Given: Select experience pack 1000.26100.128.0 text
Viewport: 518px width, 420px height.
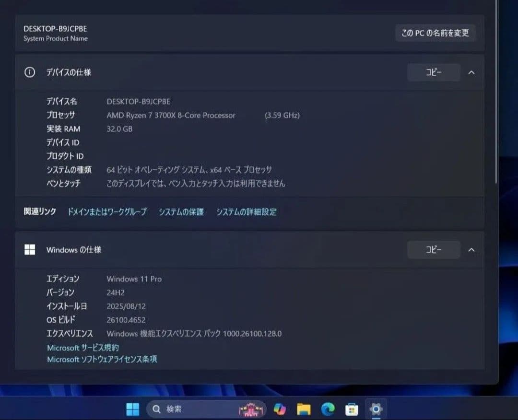Looking at the screenshot, I should (194, 334).
